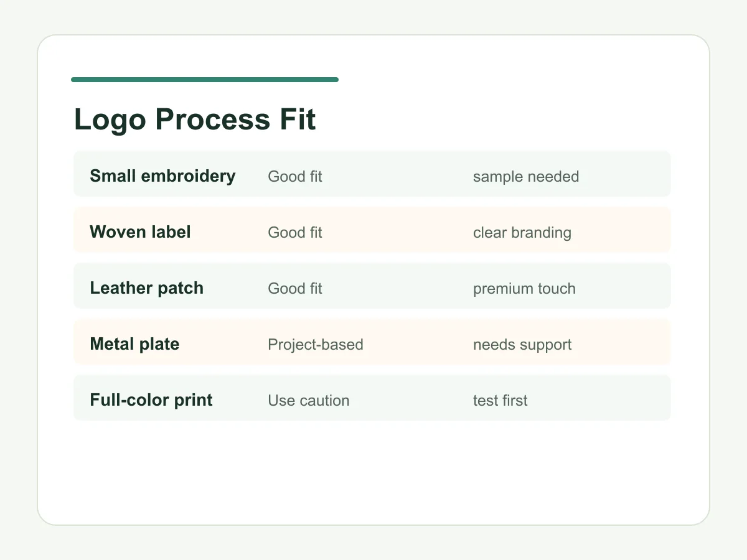Select the "Metal plate" row label

pyautogui.click(x=134, y=344)
